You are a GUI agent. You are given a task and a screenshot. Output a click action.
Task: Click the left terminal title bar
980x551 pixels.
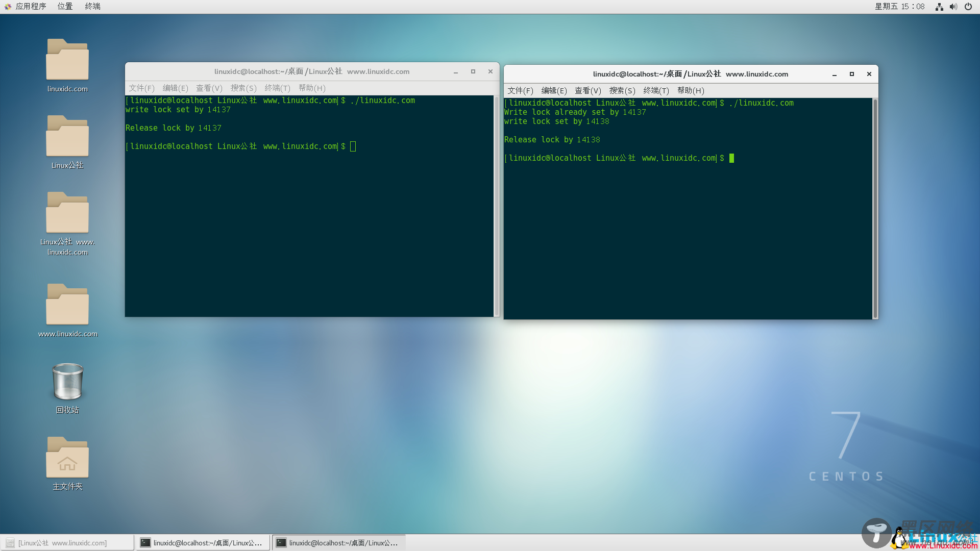[312, 72]
